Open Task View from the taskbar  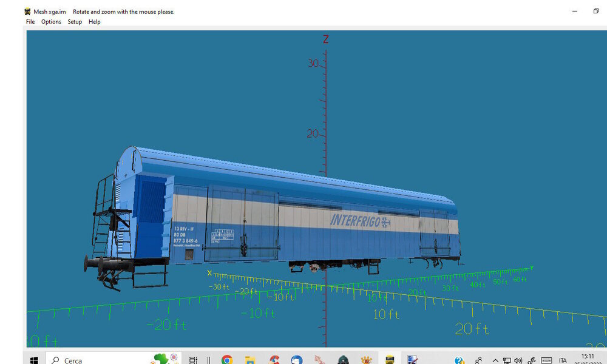click(193, 360)
